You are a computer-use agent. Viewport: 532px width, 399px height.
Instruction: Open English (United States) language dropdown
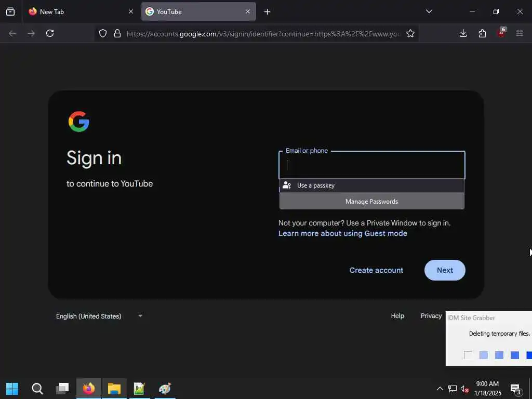tap(99, 316)
